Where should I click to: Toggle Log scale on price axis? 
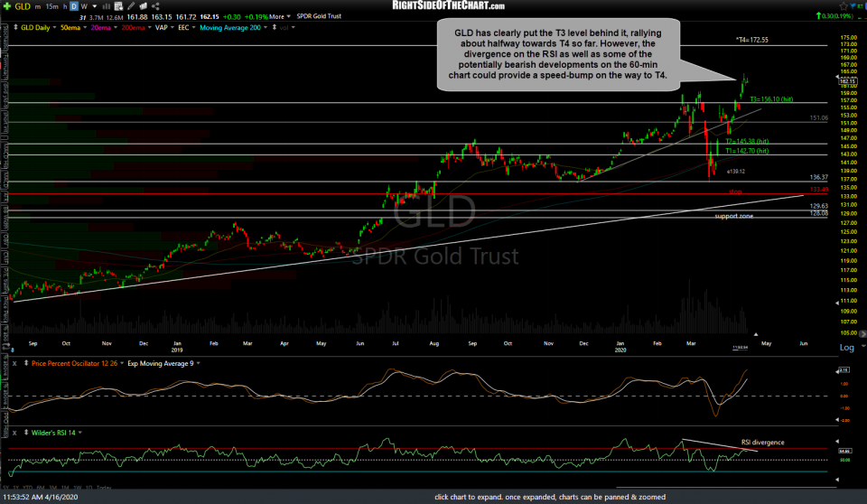846,348
